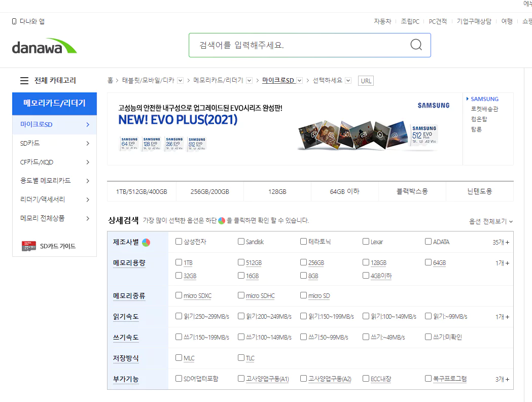
Task: Click the URL copy button
Action: [366, 81]
